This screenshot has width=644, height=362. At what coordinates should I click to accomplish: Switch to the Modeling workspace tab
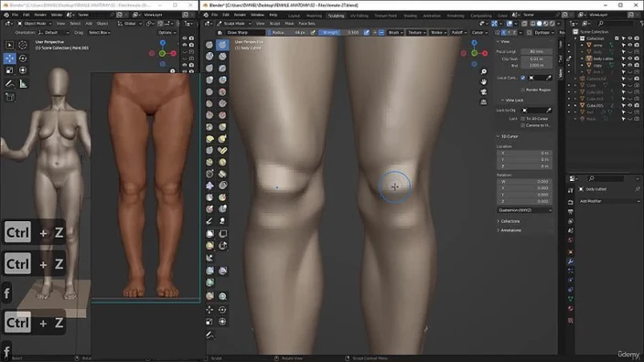point(314,16)
